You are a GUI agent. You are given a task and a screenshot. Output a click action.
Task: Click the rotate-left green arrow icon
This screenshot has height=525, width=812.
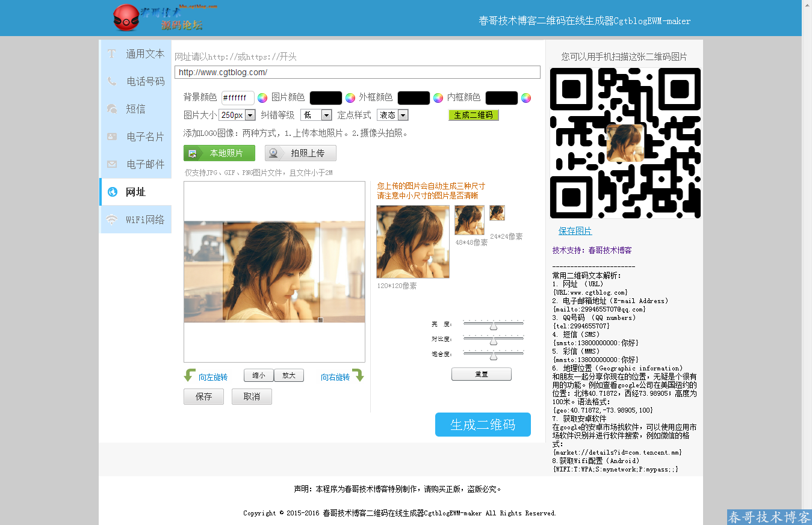click(x=190, y=375)
